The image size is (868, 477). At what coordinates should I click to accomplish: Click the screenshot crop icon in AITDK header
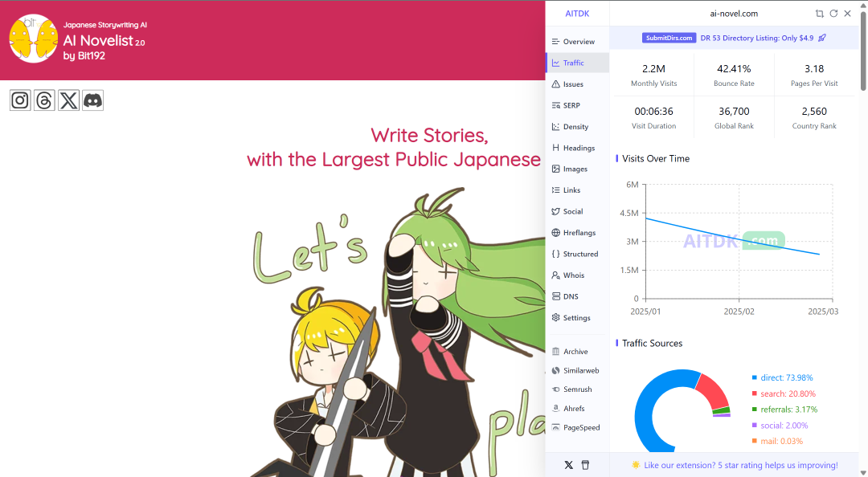(819, 14)
